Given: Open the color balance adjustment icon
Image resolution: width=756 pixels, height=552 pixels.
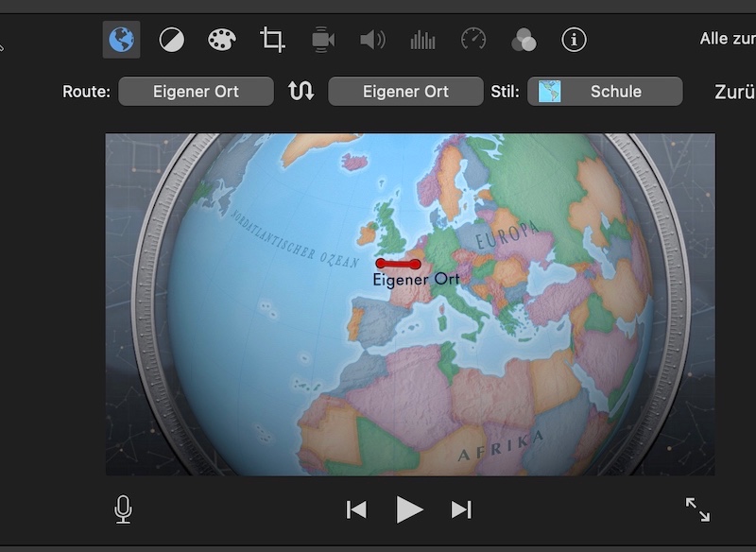Looking at the screenshot, I should click(x=172, y=40).
